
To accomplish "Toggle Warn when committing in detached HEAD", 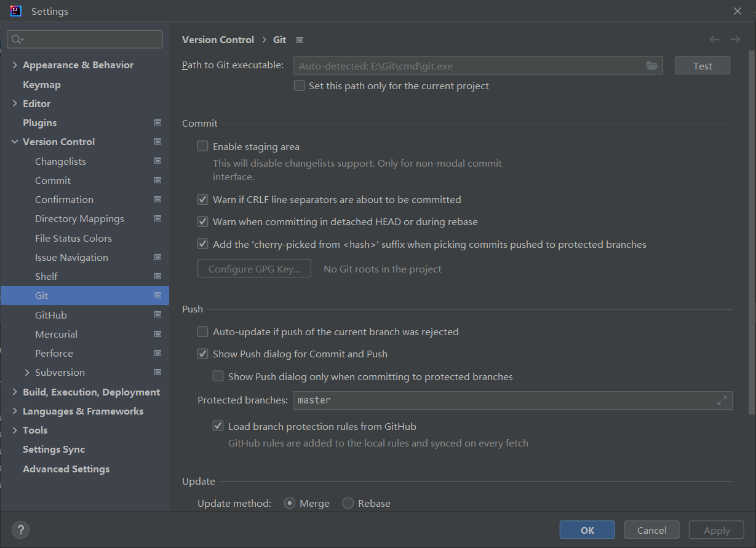I will [x=202, y=221].
